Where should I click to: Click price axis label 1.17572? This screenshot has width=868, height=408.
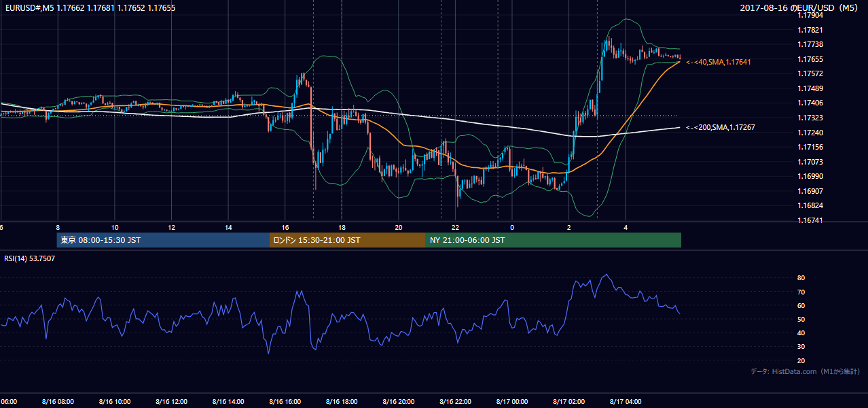tap(810, 73)
